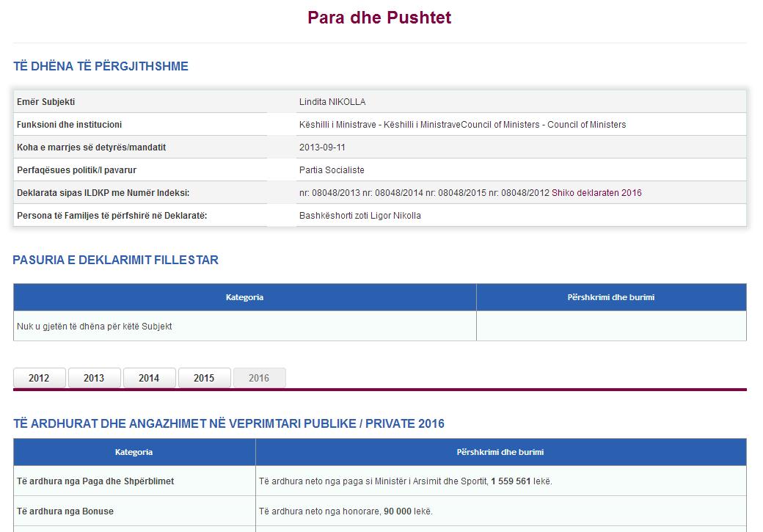
Task: Show the 2015 declaration tab
Action: 204,378
